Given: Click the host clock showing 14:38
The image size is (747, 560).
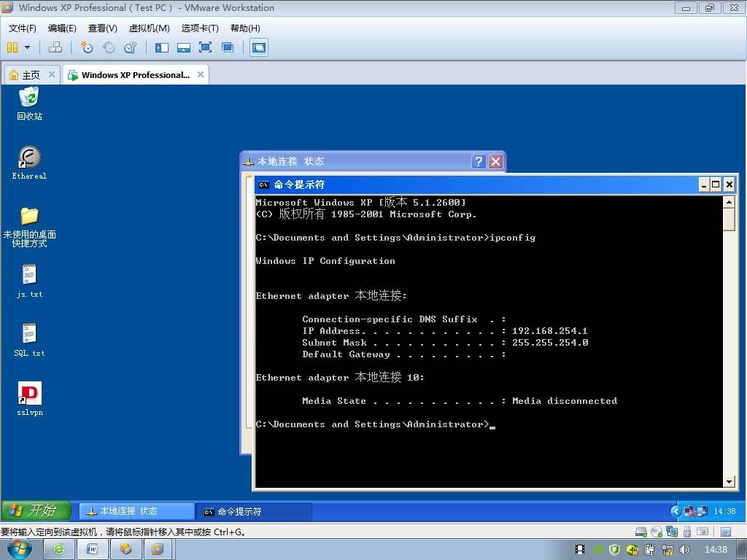Looking at the screenshot, I should 716,550.
